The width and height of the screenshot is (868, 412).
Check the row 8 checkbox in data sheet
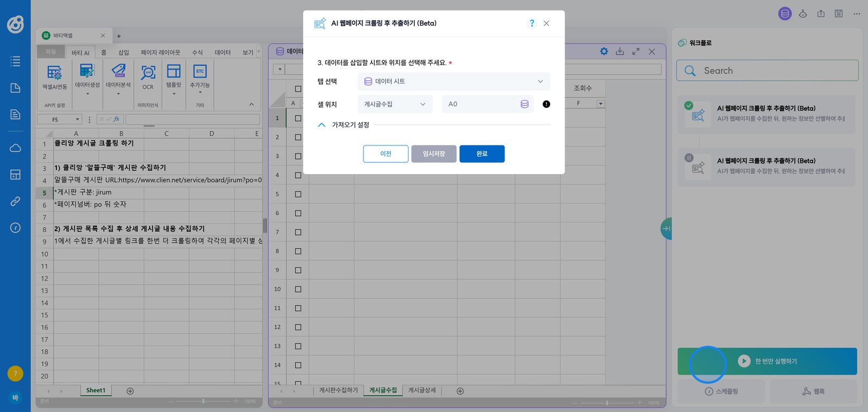pos(298,251)
